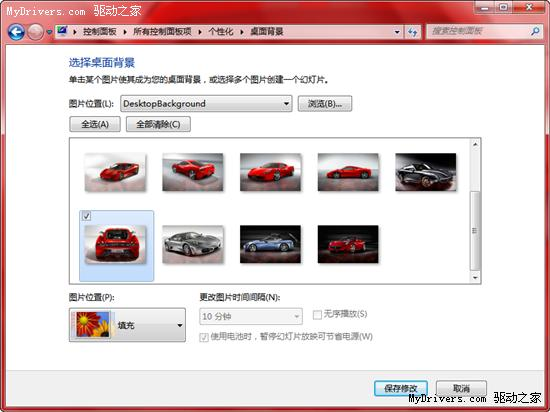Click the 取消 button

tap(461, 389)
